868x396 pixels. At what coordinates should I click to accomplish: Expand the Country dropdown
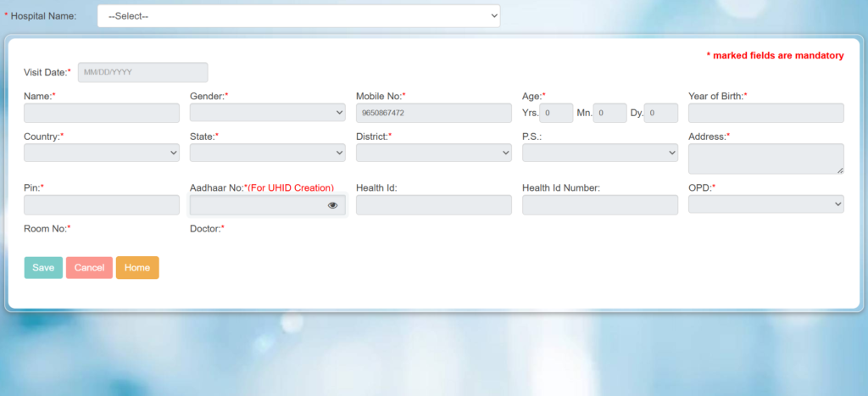[102, 153]
